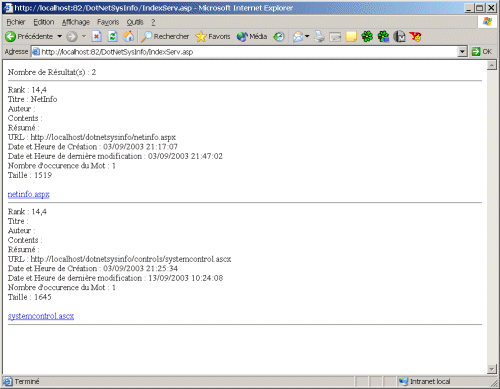Open the Fichier menu

(16, 22)
